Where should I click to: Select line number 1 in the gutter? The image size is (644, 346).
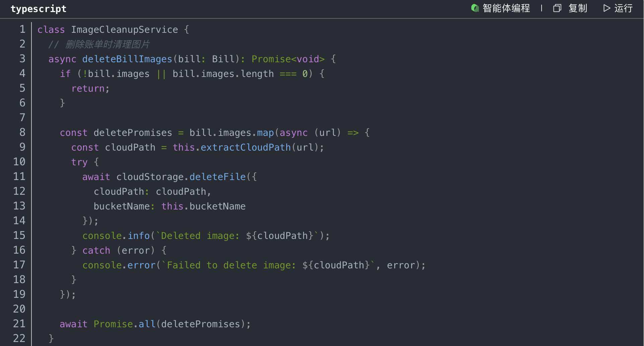pyautogui.click(x=22, y=29)
